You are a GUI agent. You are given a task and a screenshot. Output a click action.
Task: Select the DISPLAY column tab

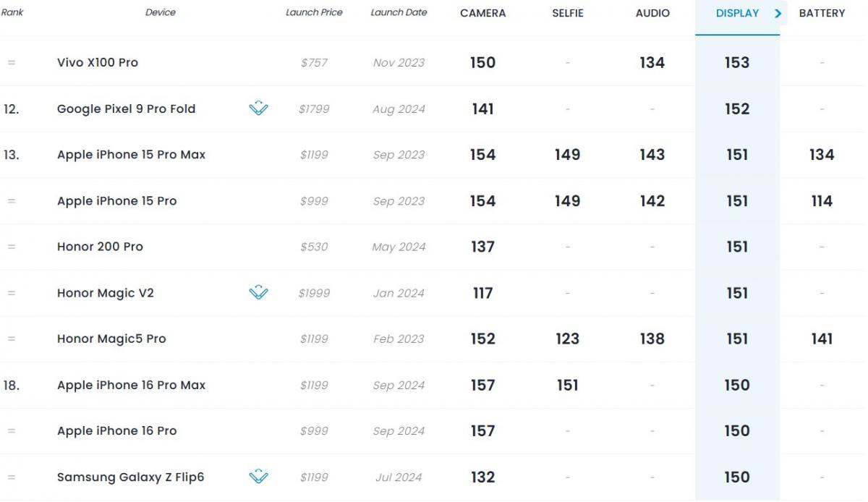[736, 13]
